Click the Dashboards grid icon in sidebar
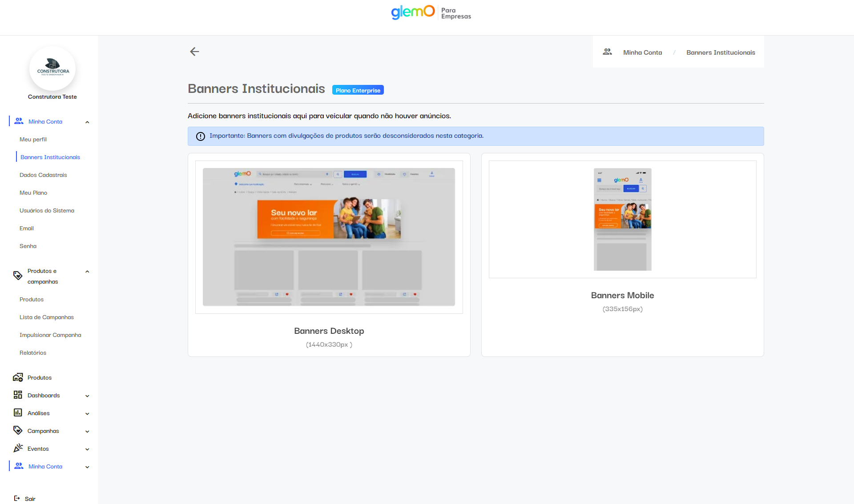 coord(18,395)
